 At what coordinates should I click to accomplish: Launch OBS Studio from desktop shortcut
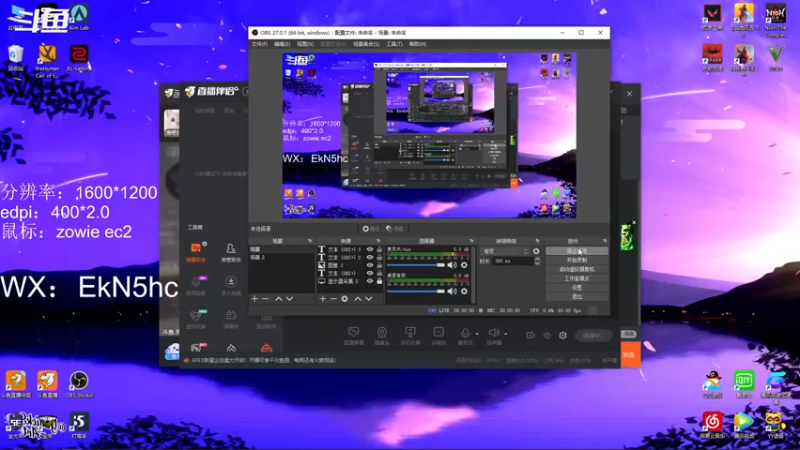click(79, 384)
